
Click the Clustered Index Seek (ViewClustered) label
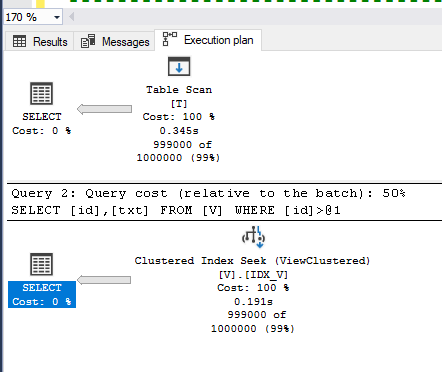pyautogui.click(x=252, y=261)
